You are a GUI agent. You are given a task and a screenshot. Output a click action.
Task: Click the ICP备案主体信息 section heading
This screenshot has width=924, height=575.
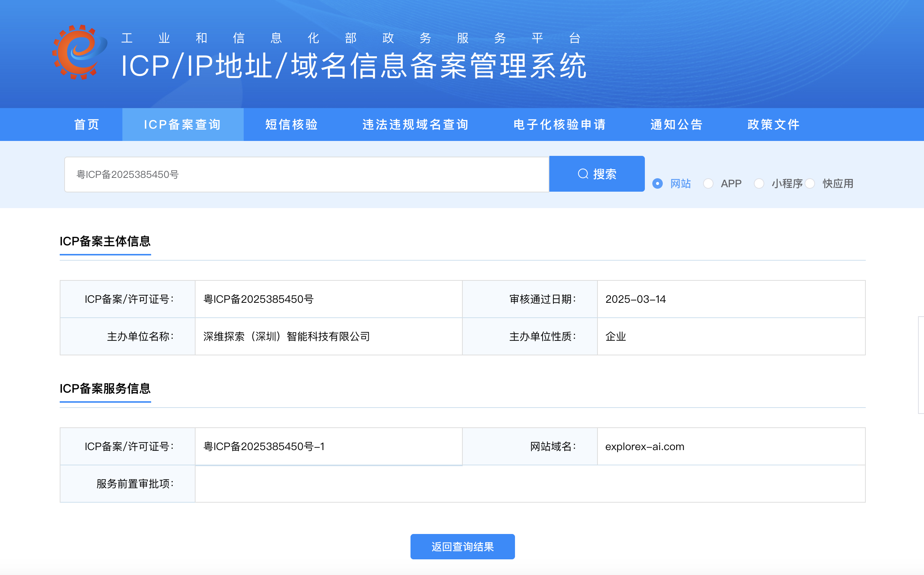pyautogui.click(x=105, y=241)
